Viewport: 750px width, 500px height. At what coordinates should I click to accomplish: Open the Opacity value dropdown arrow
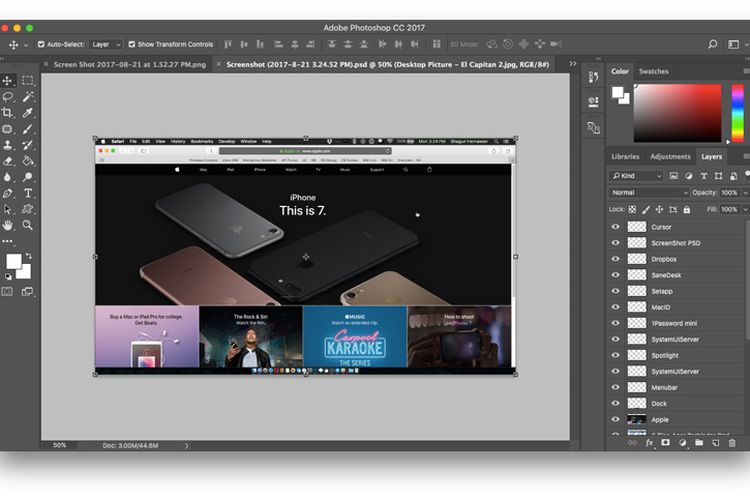click(745, 192)
